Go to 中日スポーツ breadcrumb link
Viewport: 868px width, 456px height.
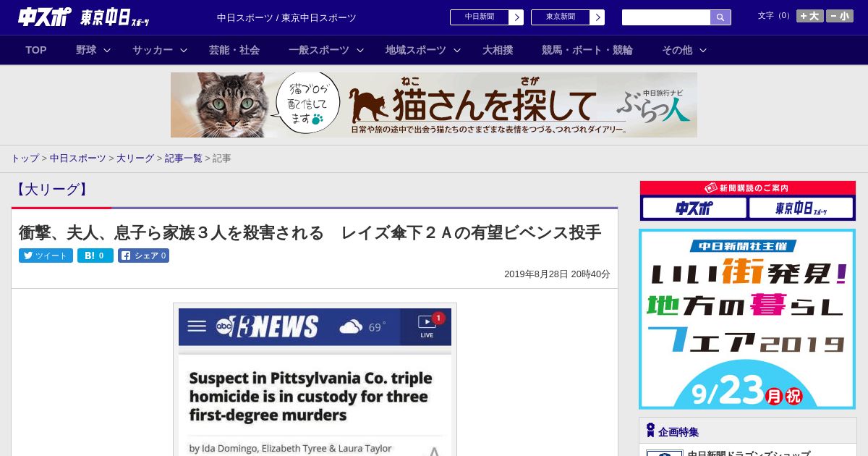pos(78,159)
